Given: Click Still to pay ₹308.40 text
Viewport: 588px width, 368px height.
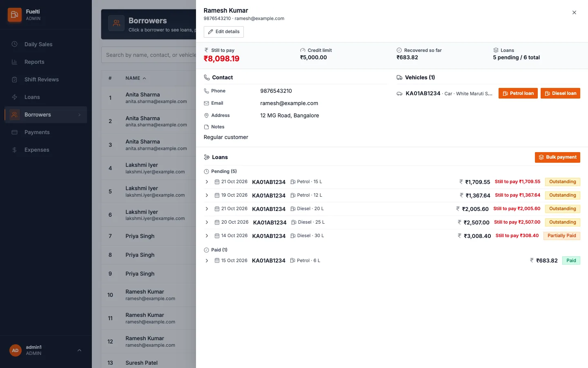Looking at the screenshot, I should point(517,236).
